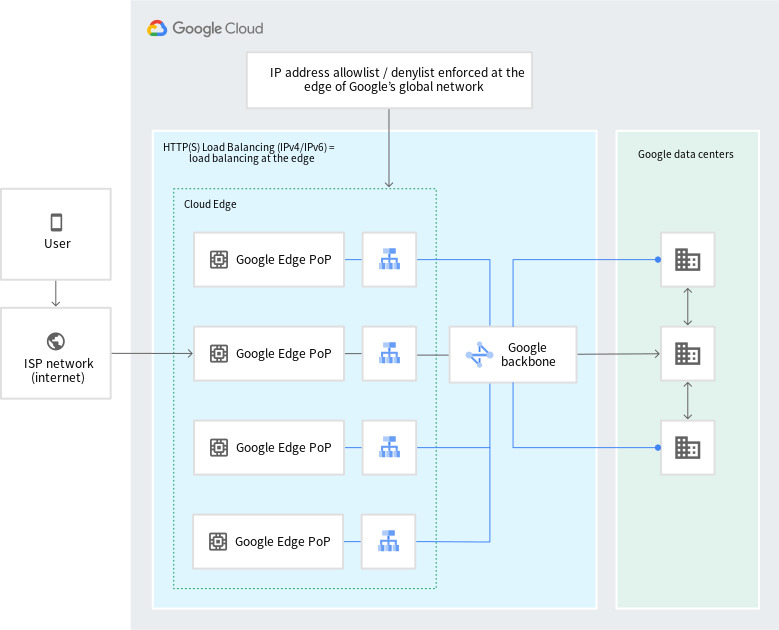Click the top data center building icon

pos(688,259)
